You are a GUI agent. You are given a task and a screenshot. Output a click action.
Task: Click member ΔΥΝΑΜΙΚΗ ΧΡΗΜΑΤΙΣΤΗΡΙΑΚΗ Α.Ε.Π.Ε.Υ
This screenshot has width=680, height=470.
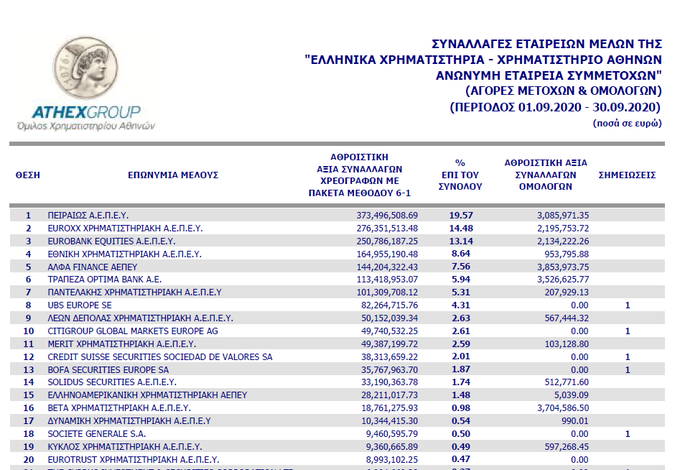pyautogui.click(x=129, y=421)
